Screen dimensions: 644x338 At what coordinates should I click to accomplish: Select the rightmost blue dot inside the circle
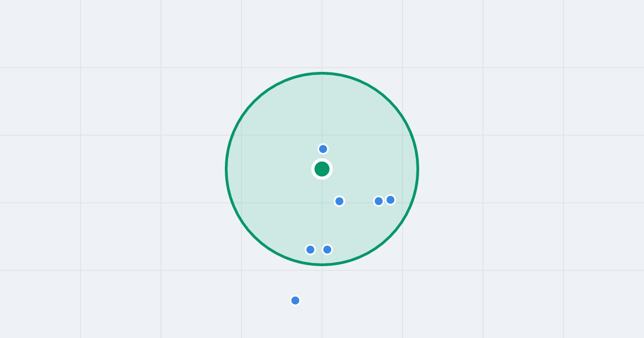[x=391, y=200]
